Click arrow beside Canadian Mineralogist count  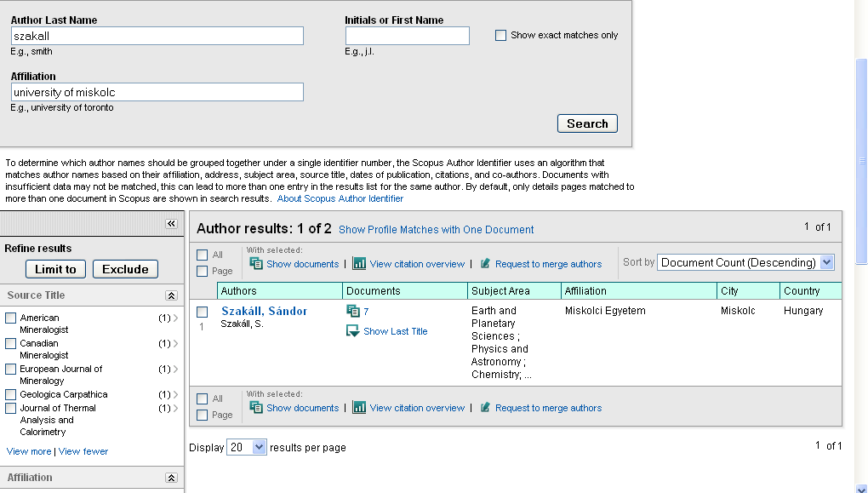click(175, 343)
